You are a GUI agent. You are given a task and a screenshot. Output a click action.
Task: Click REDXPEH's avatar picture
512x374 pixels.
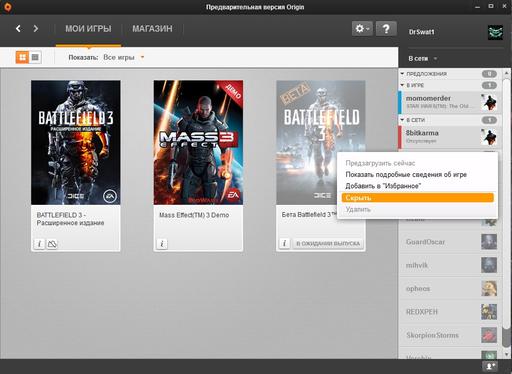pos(489,312)
